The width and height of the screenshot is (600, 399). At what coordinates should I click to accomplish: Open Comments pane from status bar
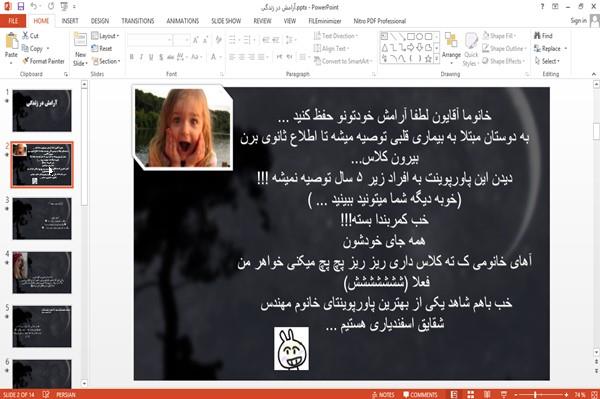[x=420, y=395]
